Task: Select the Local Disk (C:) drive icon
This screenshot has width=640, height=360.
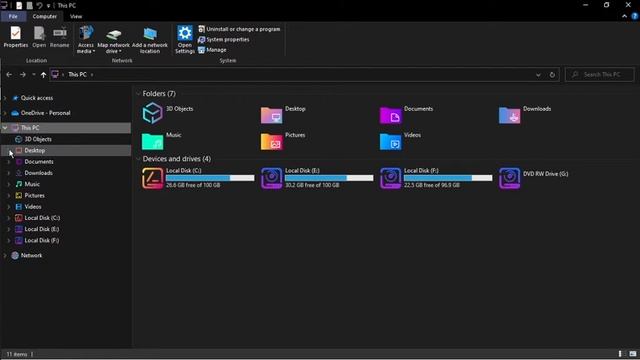Action: pos(152,178)
